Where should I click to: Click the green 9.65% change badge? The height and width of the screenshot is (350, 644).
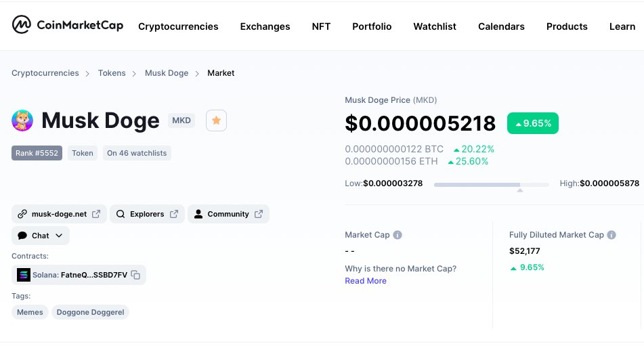[x=533, y=123]
